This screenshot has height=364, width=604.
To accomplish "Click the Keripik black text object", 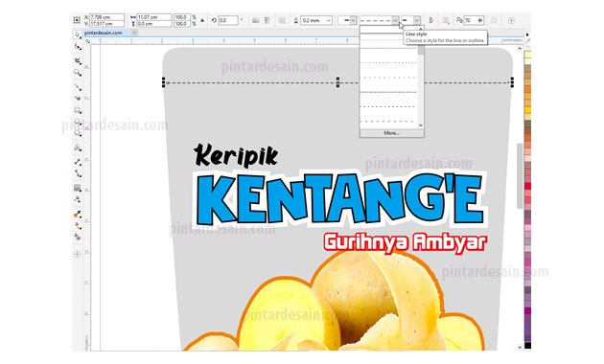I will pyautogui.click(x=236, y=155).
